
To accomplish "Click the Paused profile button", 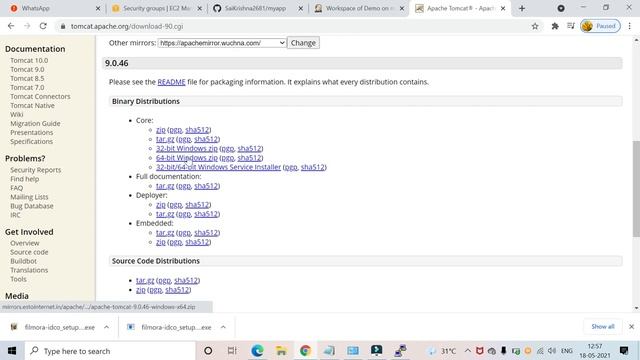I will pyautogui.click(x=600, y=26).
